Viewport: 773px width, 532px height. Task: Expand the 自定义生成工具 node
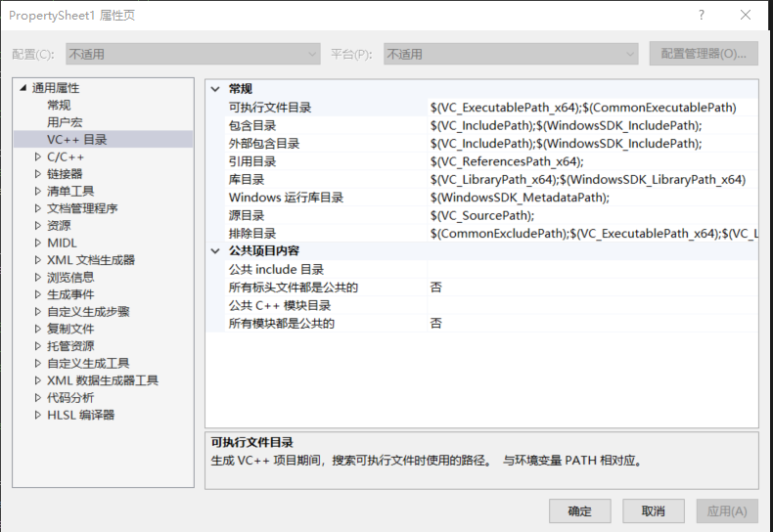point(38,364)
